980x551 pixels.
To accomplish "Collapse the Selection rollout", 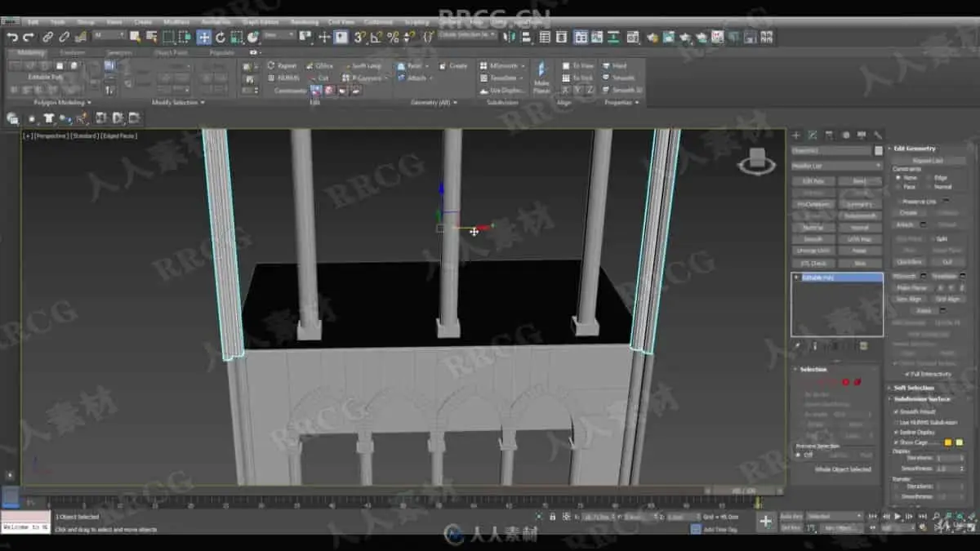I will tap(813, 369).
